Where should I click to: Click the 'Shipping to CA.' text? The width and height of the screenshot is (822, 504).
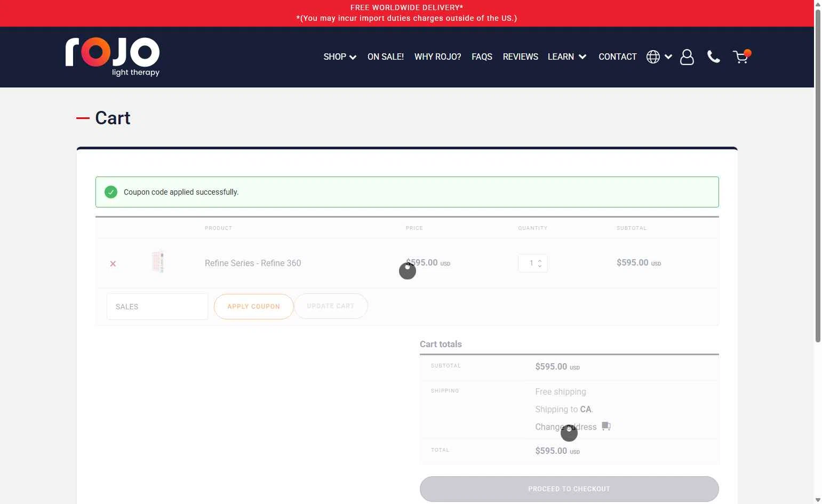564,409
